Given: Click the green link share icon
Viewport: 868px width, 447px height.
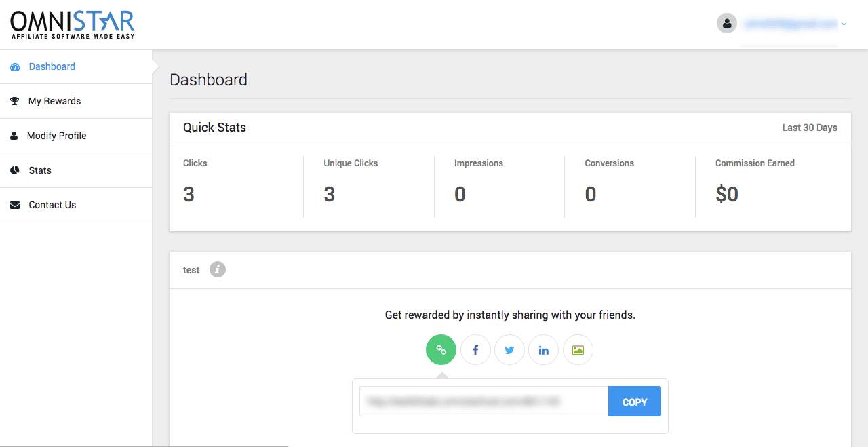Looking at the screenshot, I should (x=441, y=350).
